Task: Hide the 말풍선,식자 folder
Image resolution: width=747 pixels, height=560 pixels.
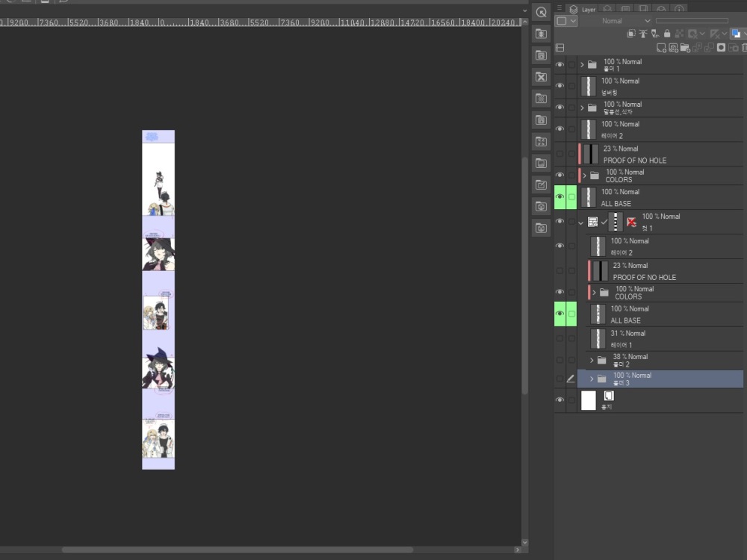Action: click(x=560, y=107)
